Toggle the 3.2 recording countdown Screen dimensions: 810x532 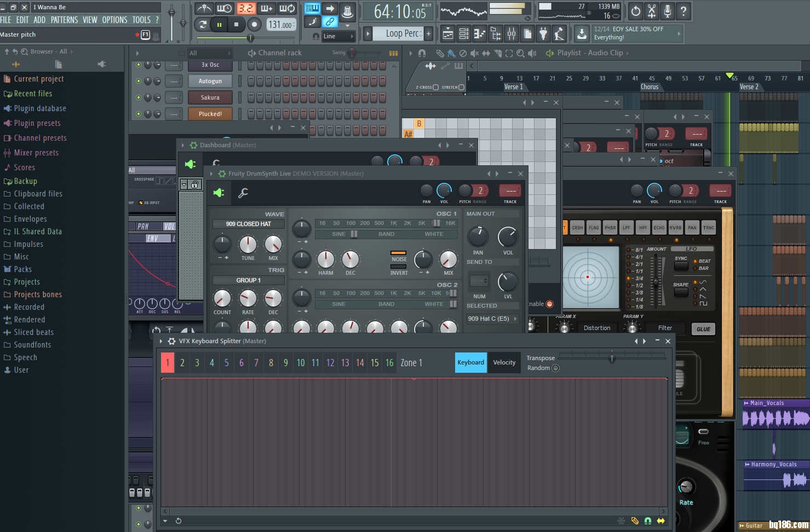click(246, 9)
